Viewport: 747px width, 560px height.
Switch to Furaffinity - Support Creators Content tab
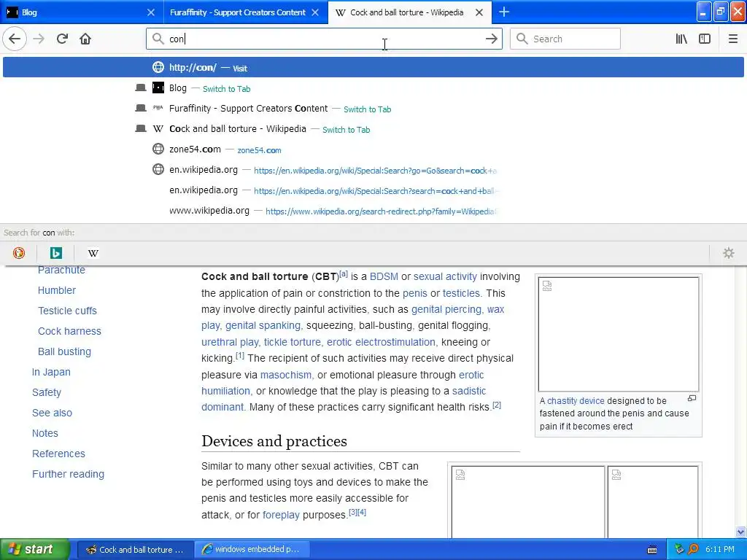tap(245, 12)
